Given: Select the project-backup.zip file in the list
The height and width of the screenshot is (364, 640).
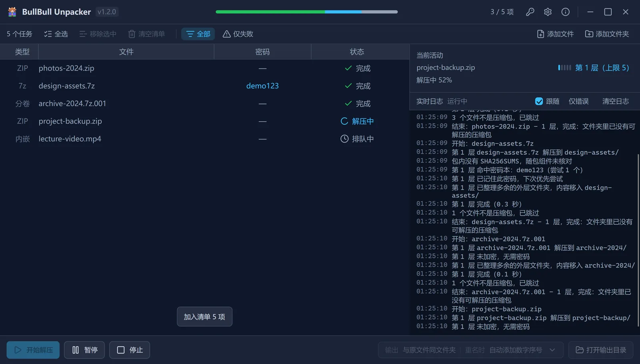Looking at the screenshot, I should coord(70,121).
